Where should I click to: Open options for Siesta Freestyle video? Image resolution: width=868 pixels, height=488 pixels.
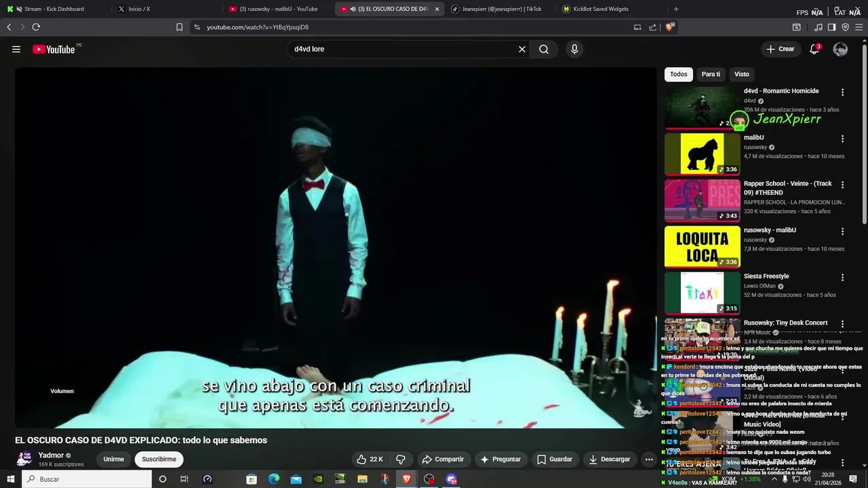tap(843, 277)
